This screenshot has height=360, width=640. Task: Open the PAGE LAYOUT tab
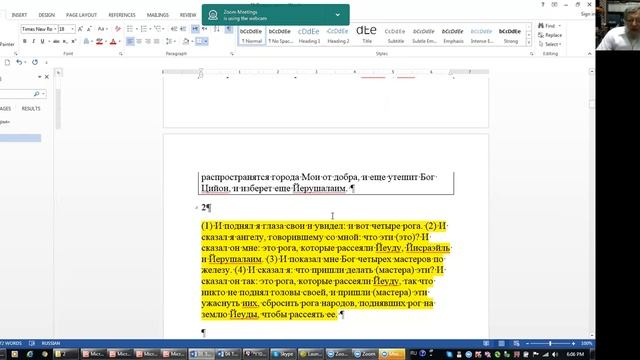81,15
